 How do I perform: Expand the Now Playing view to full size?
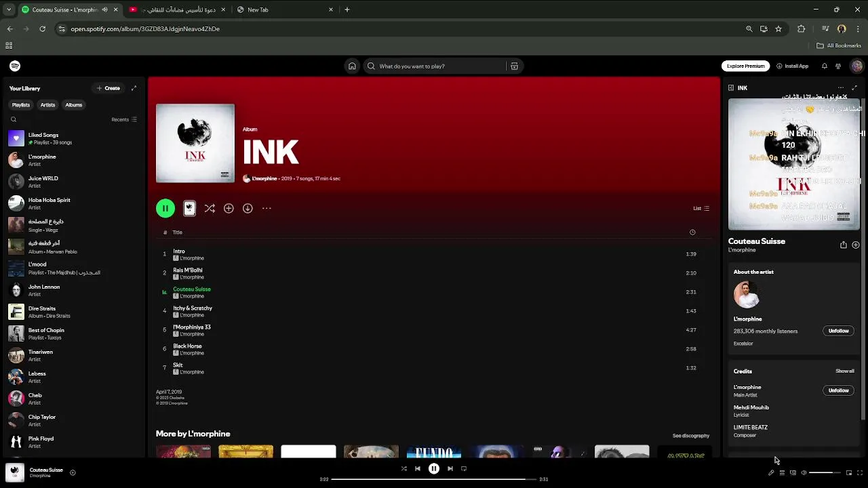(854, 88)
